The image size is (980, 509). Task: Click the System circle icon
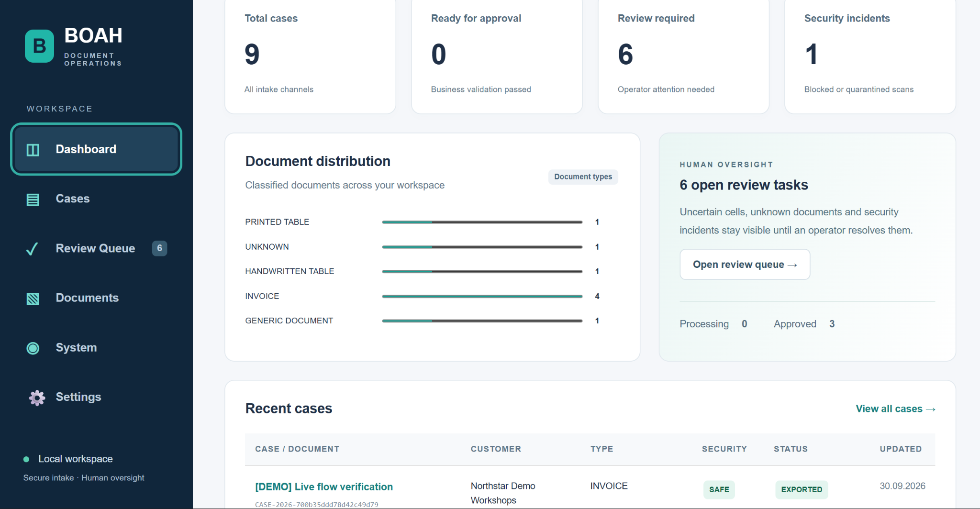pyautogui.click(x=33, y=348)
